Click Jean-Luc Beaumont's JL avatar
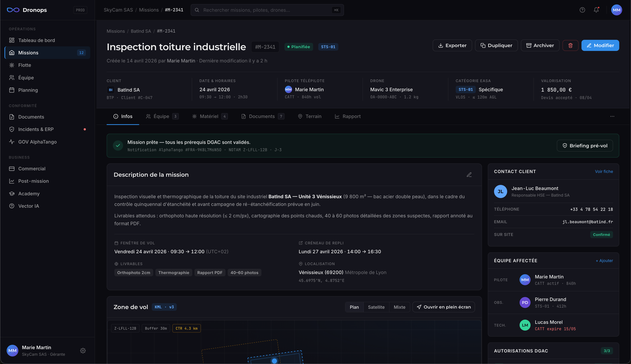 (500, 192)
